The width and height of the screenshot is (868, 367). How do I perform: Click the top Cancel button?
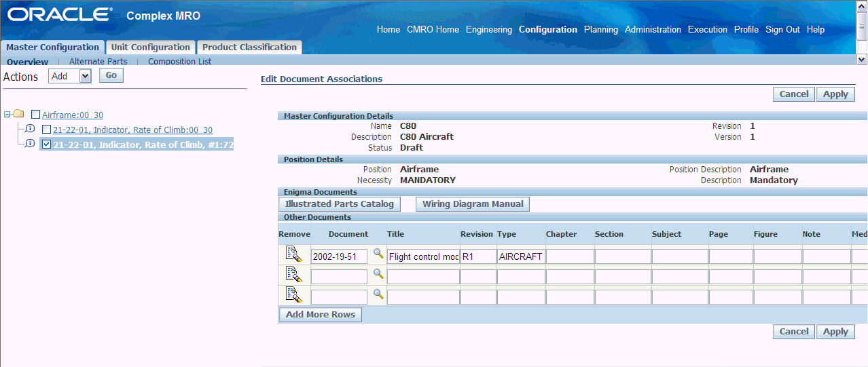click(794, 94)
